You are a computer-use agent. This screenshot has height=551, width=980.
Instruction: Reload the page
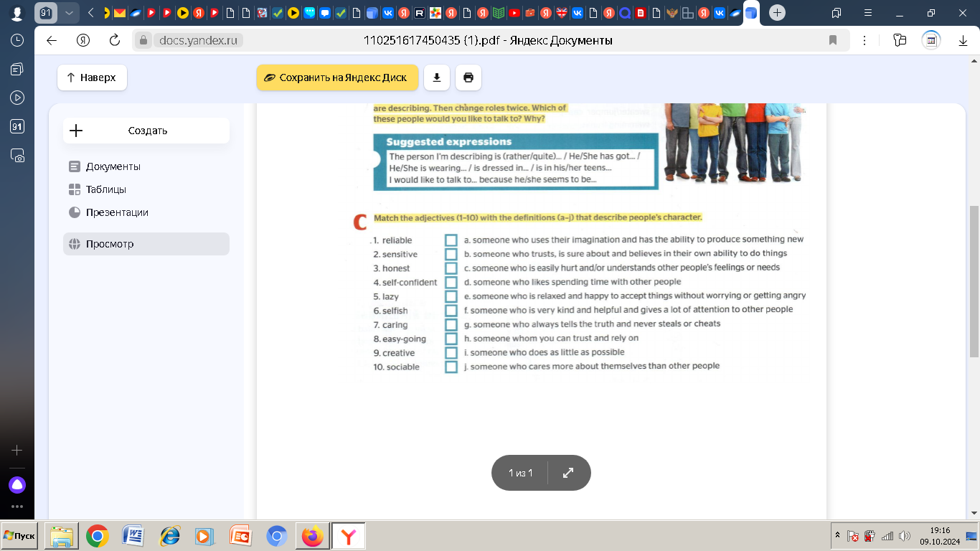(x=114, y=40)
